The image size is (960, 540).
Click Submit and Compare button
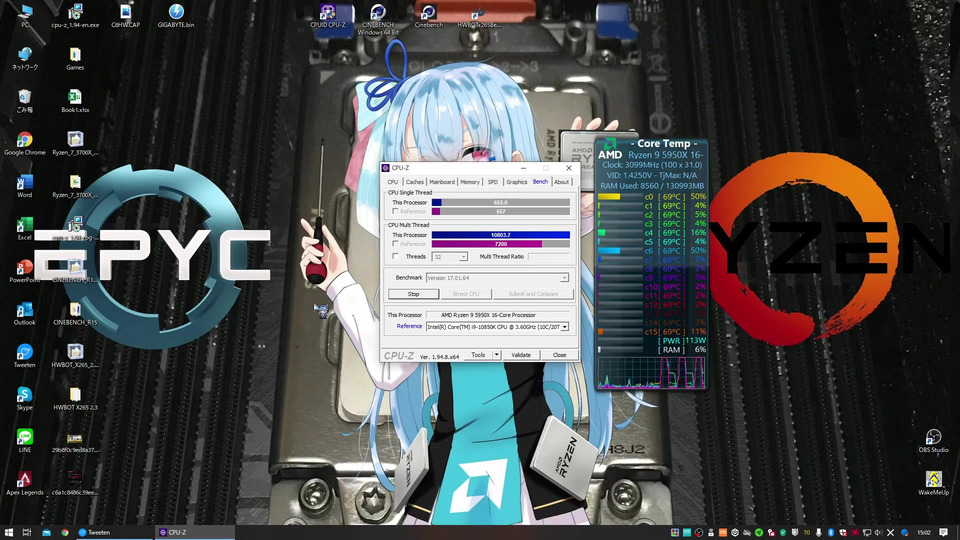[533, 294]
